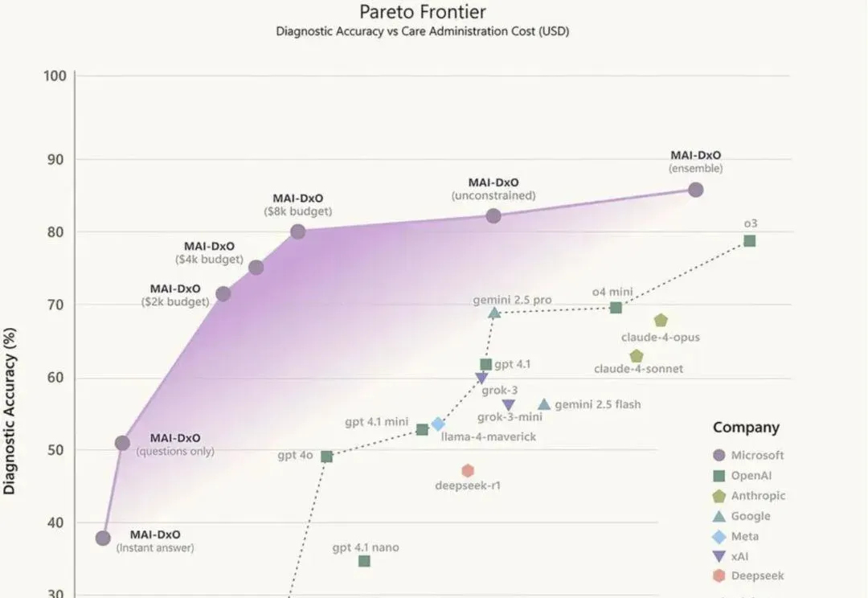Select the gpt 4o square marker
868x598 pixels.
[326, 457]
